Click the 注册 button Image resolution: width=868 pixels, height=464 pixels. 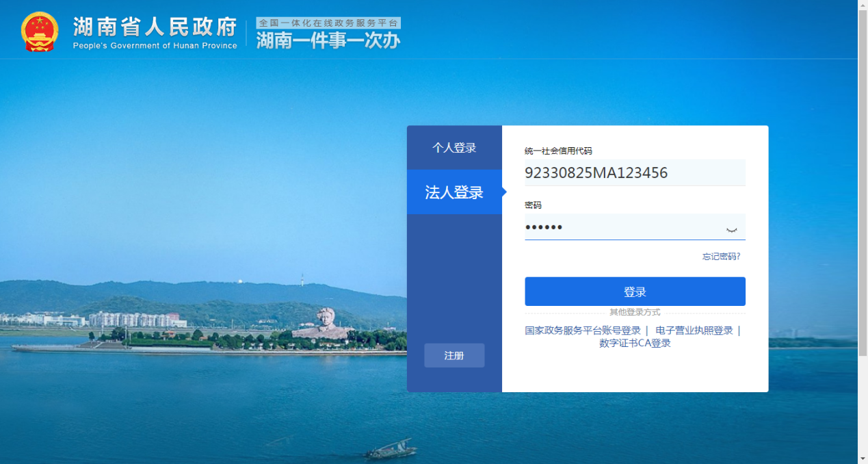[x=454, y=356]
